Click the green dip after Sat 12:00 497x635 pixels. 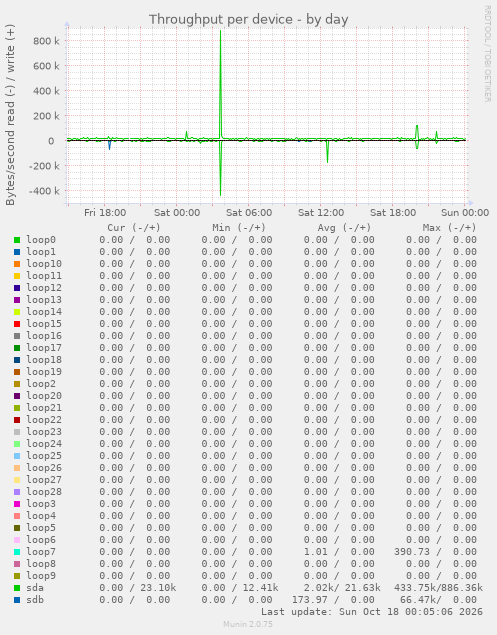click(327, 151)
